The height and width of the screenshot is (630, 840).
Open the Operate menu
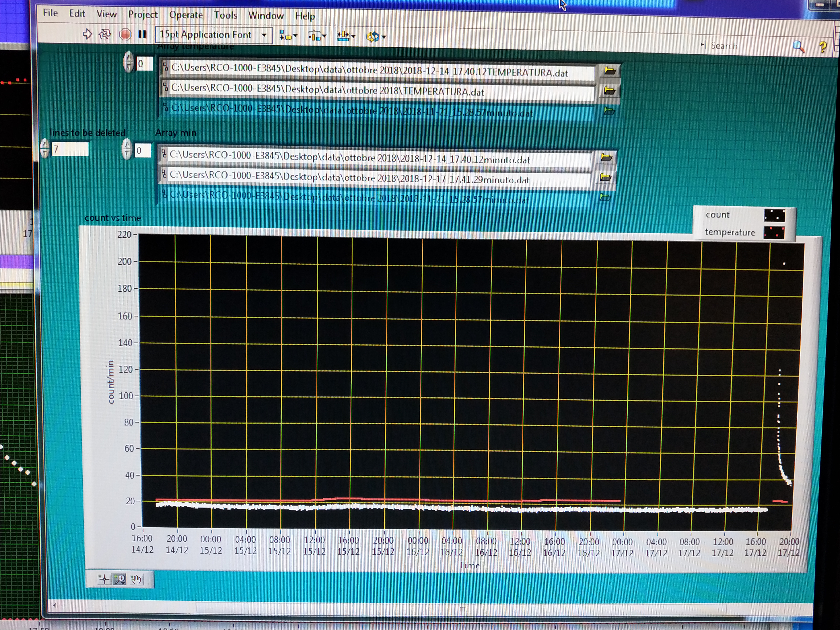tap(186, 15)
